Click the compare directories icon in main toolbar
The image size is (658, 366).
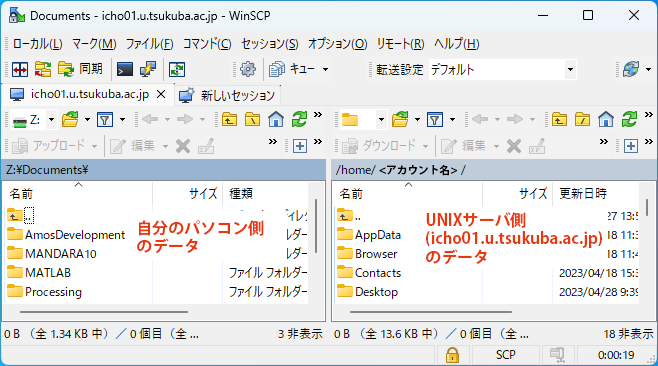coord(20,69)
